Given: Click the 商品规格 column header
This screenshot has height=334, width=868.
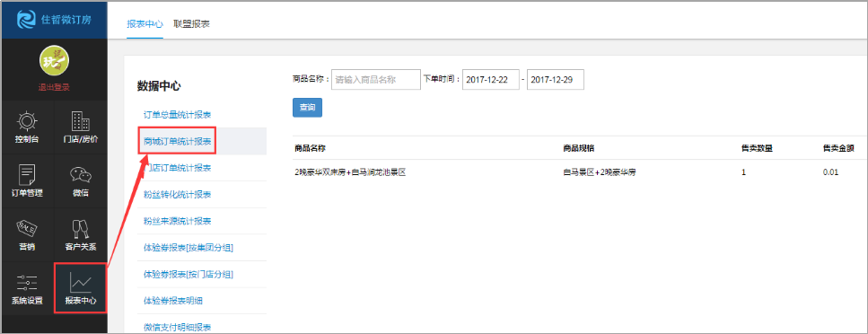Looking at the screenshot, I should pos(578,148).
